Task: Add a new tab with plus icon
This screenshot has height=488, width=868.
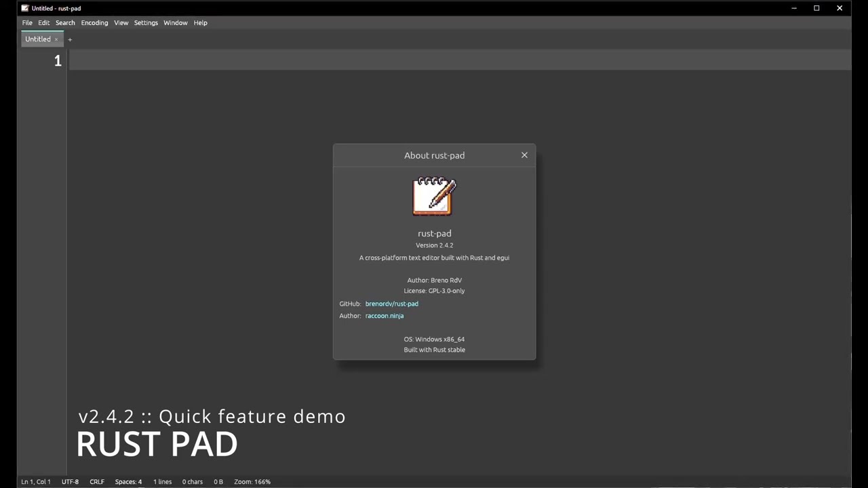Action: coord(69,39)
